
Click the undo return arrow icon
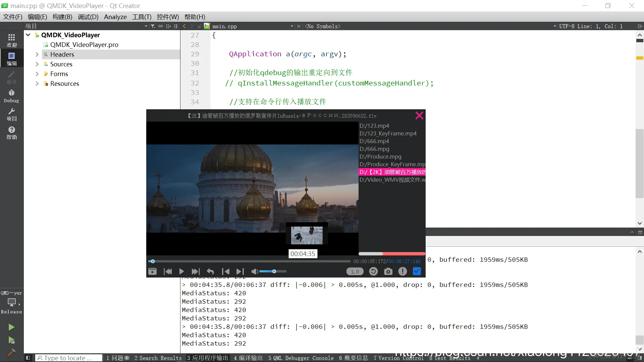click(x=210, y=271)
